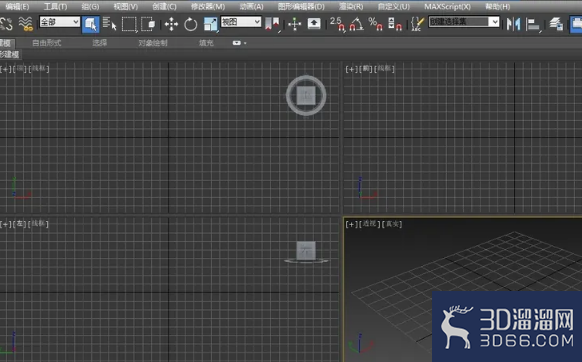Click the Bind to Space Warp icon
The image size is (582, 362).
(x=26, y=24)
